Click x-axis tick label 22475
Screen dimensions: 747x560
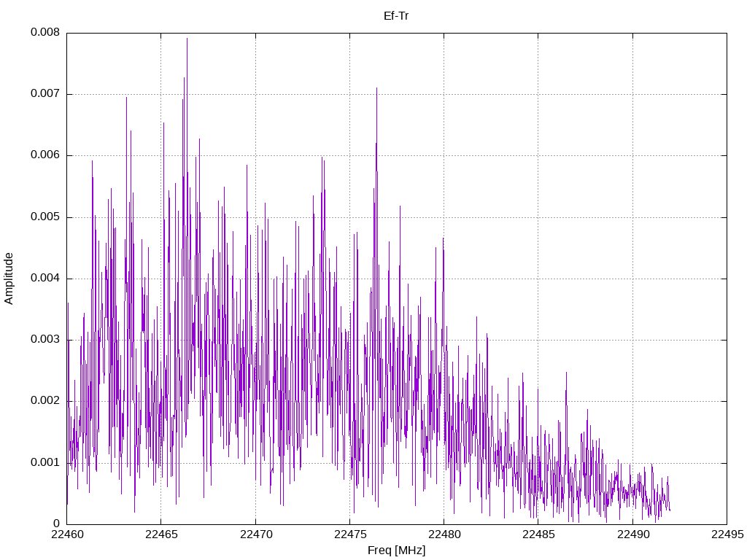pos(349,534)
